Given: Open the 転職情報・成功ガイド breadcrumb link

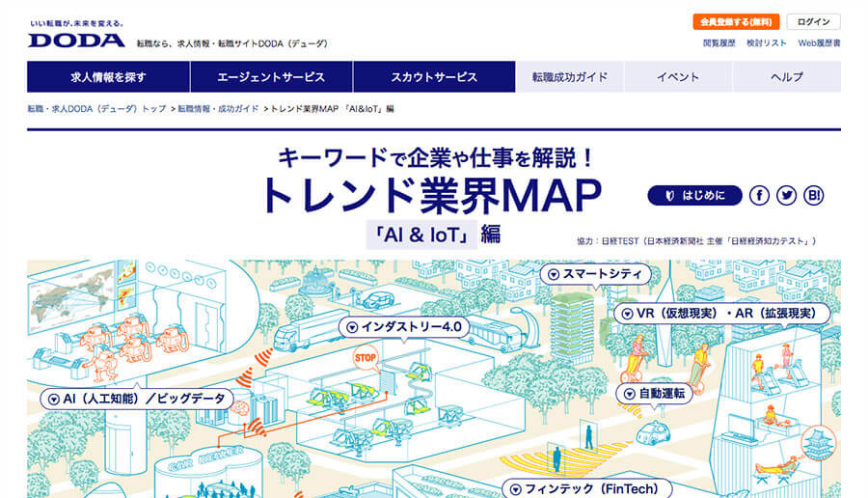Looking at the screenshot, I should point(218,109).
